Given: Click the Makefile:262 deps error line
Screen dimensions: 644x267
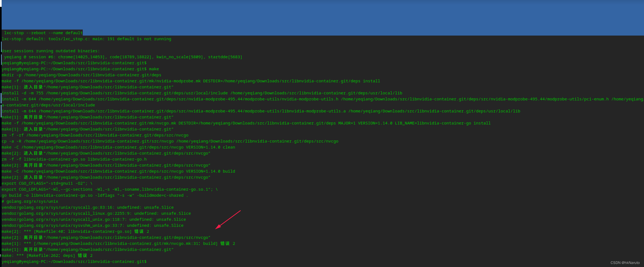Looking at the screenshot, I should 46,255.
